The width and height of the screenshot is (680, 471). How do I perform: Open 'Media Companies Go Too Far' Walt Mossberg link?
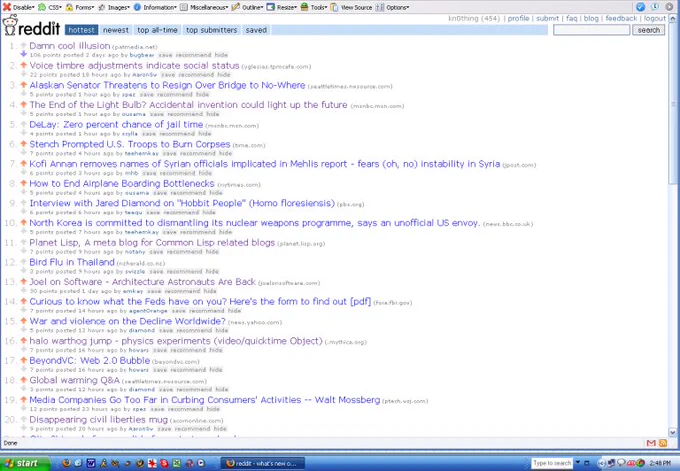coord(205,400)
